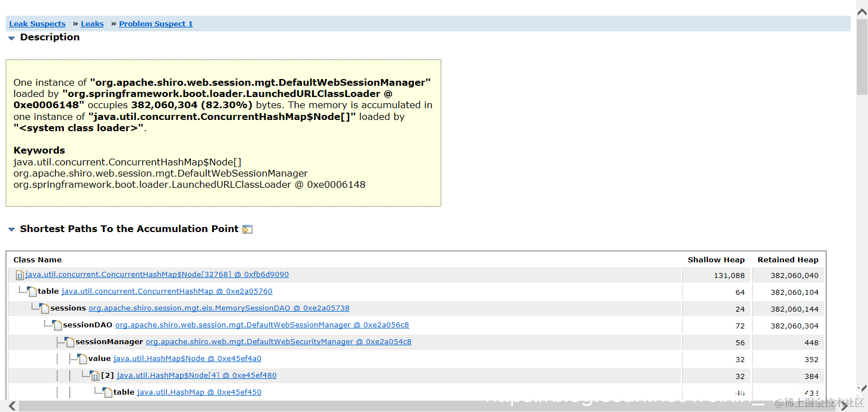
Task: Select shallow heap value 56
Action: (740, 342)
